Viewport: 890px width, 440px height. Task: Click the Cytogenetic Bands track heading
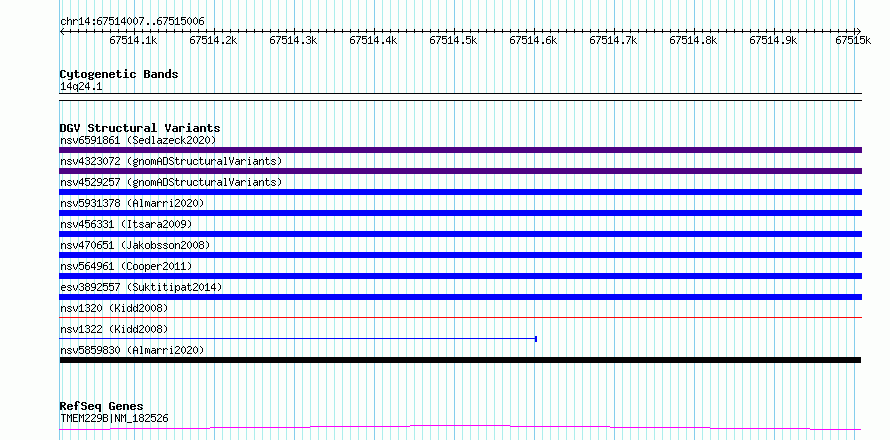click(119, 74)
